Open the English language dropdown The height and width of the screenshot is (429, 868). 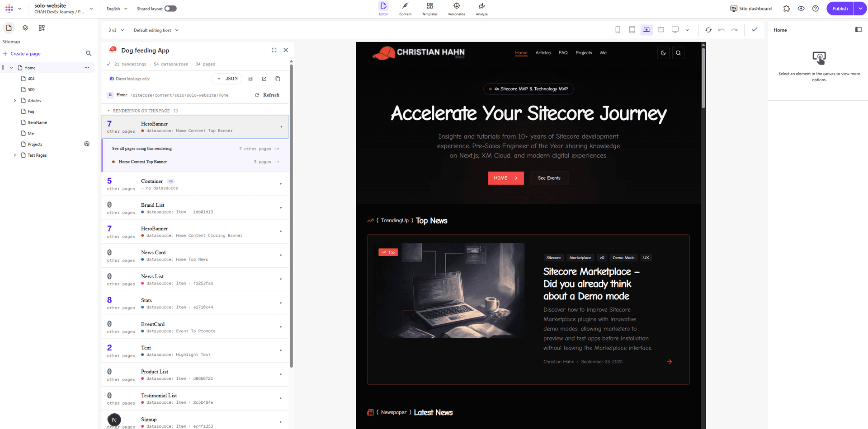point(117,9)
